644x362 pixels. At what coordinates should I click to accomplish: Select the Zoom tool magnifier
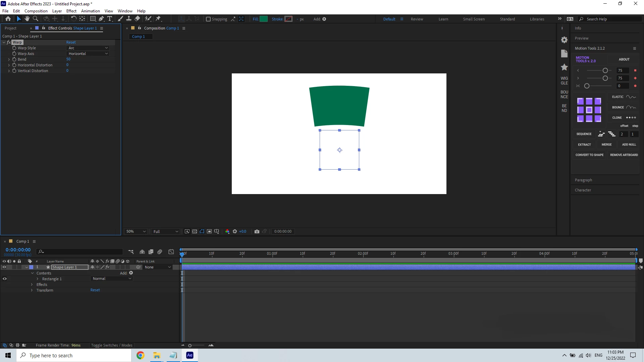(x=36, y=19)
